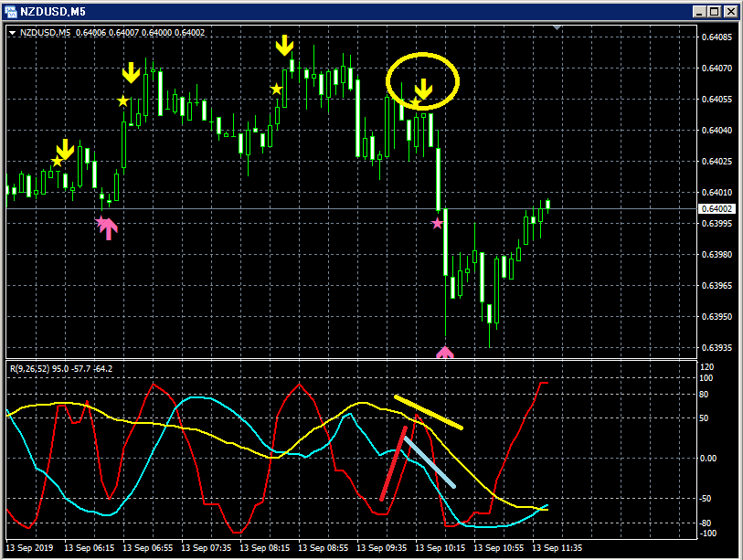
Task: Click the 0.00 level on indicator scale
Action: click(708, 458)
